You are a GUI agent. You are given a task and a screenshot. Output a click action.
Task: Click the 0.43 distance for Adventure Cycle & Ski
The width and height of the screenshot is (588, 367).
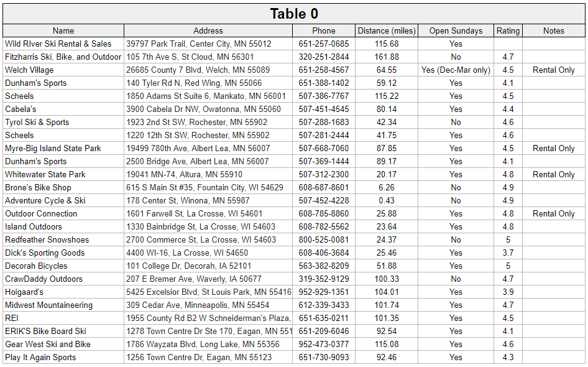(386, 200)
